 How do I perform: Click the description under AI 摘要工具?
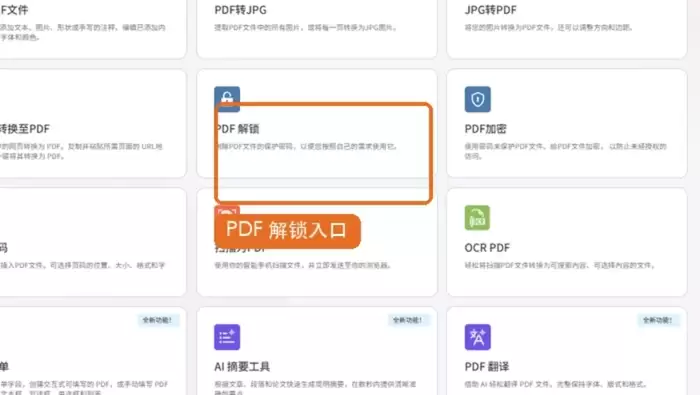[x=315, y=387]
